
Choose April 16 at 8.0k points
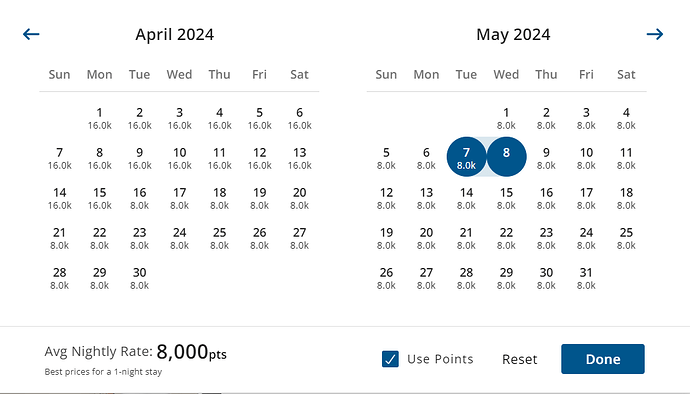click(x=139, y=198)
